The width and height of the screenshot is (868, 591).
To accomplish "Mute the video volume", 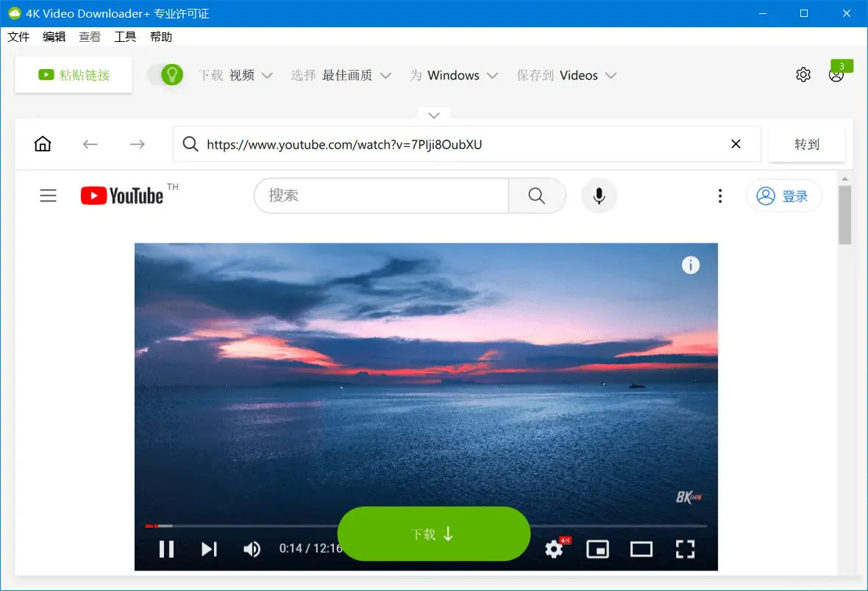I will 252,548.
